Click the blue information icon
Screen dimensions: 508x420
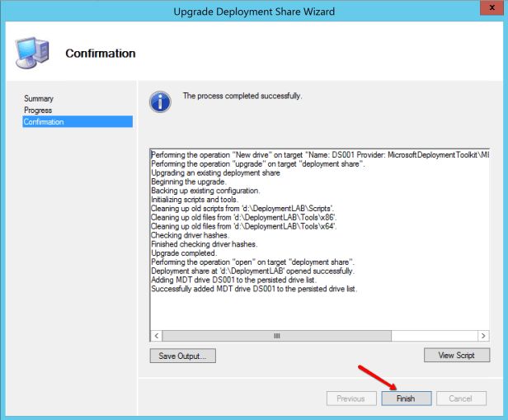coord(160,102)
